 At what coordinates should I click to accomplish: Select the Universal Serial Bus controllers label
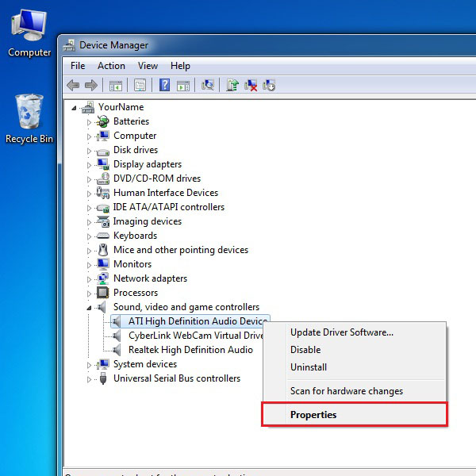coord(177,378)
